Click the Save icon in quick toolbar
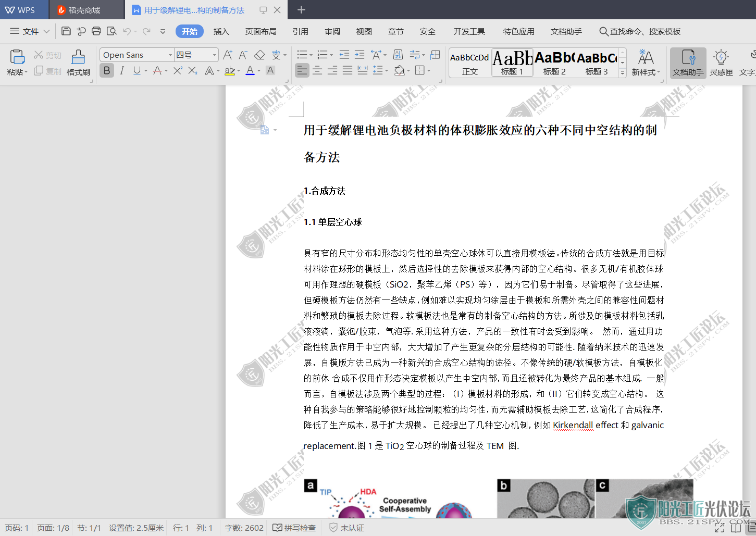The image size is (756, 536). (66, 31)
